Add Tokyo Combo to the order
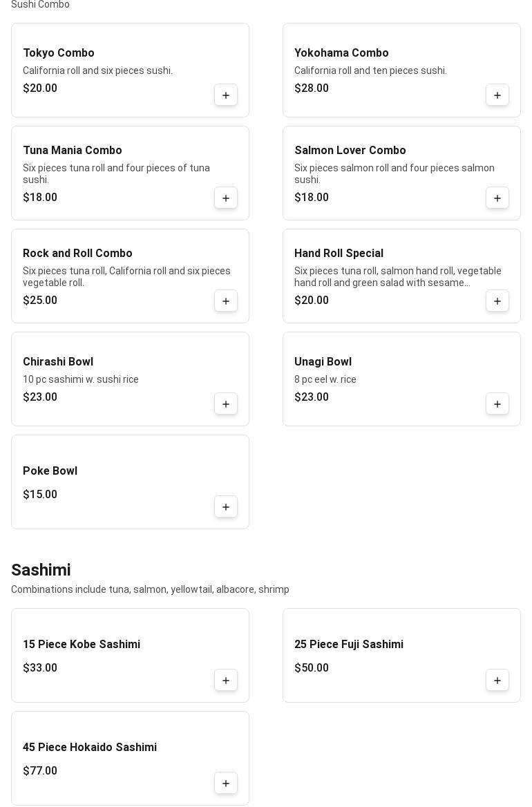Screen dimensions: 532x807 (x=226, y=95)
